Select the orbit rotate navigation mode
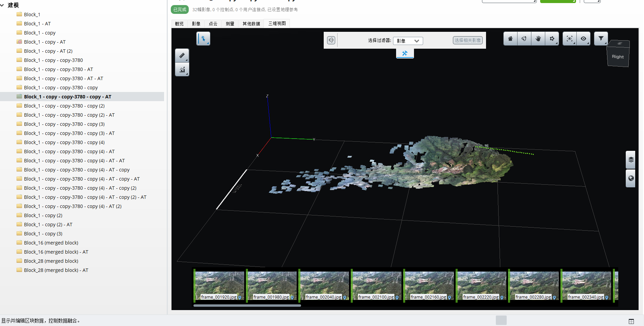 point(524,39)
